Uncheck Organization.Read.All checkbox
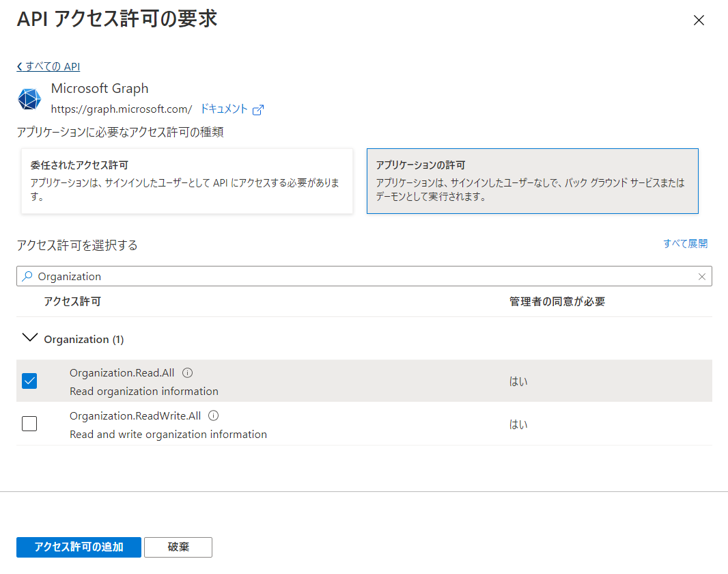Viewport: 728px width, 574px height. pyautogui.click(x=29, y=381)
